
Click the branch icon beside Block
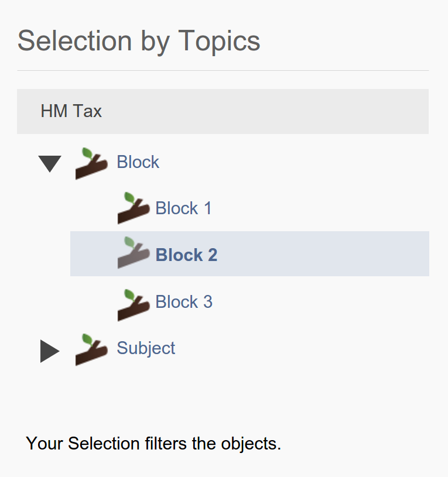click(91, 163)
